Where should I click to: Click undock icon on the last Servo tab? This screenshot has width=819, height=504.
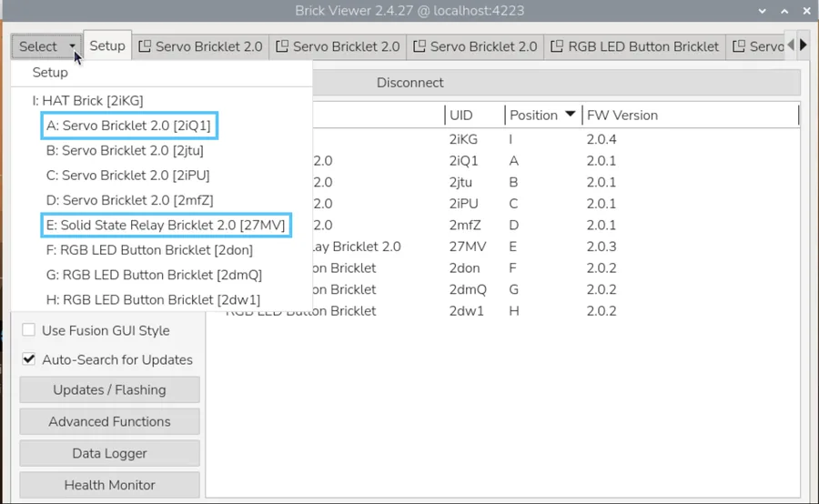click(739, 46)
